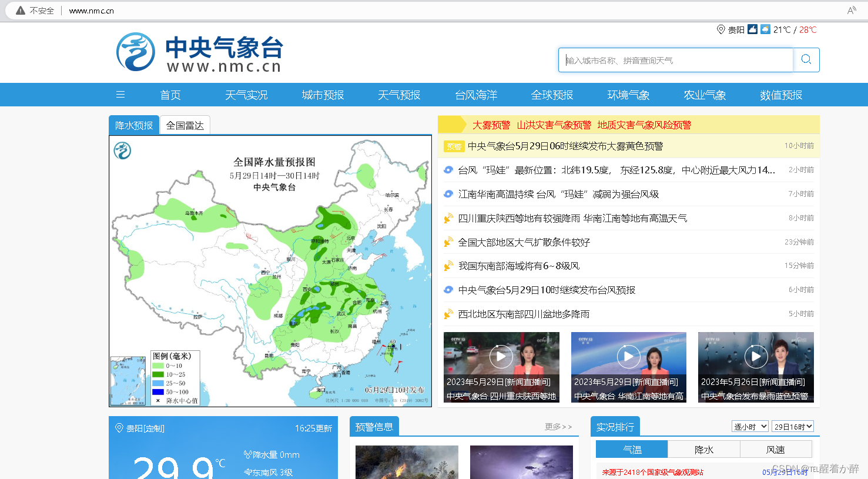The image size is (868, 479).
Task: Open 数值预报 menu item
Action: pos(781,95)
